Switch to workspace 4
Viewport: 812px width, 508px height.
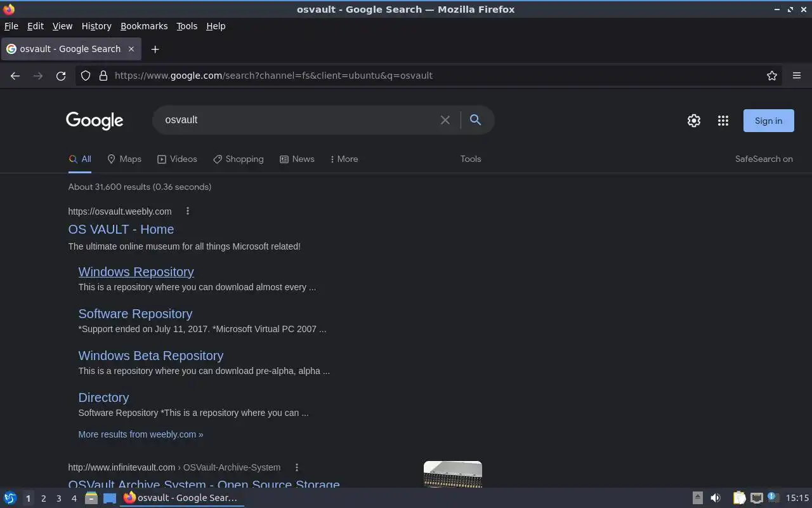(74, 498)
